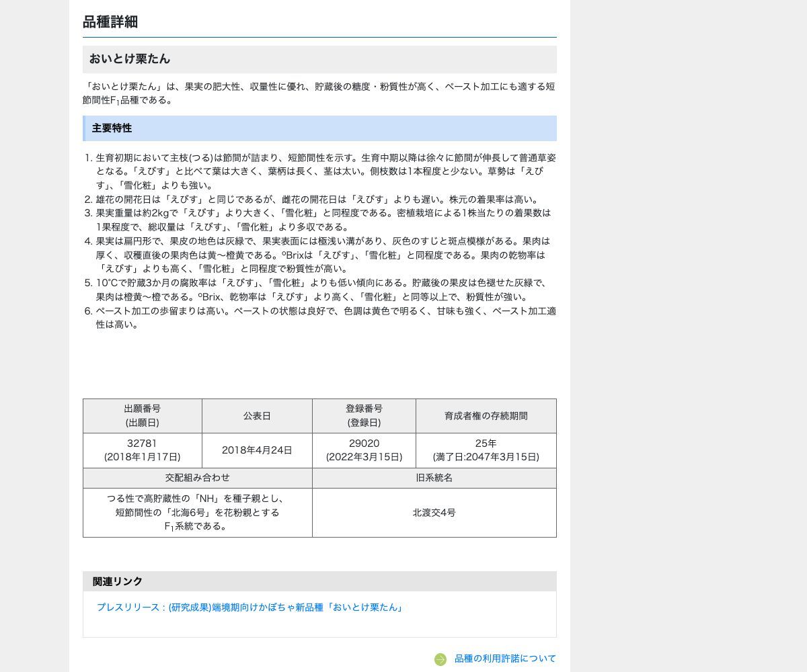The height and width of the screenshot is (672, 807).
Task: Click the 25年 duration cell
Action: coord(486,450)
